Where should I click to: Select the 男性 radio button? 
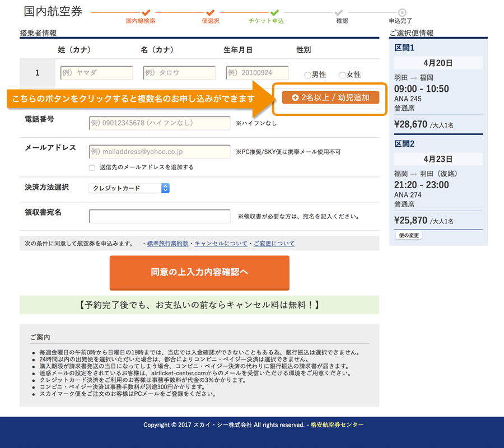(307, 75)
